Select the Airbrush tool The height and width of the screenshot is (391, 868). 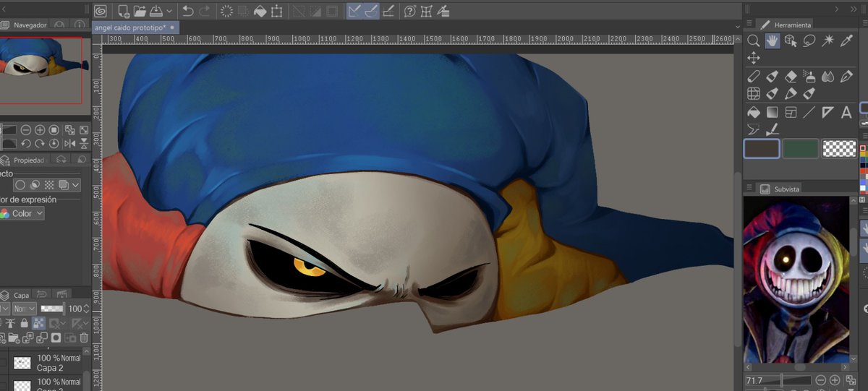(x=809, y=76)
